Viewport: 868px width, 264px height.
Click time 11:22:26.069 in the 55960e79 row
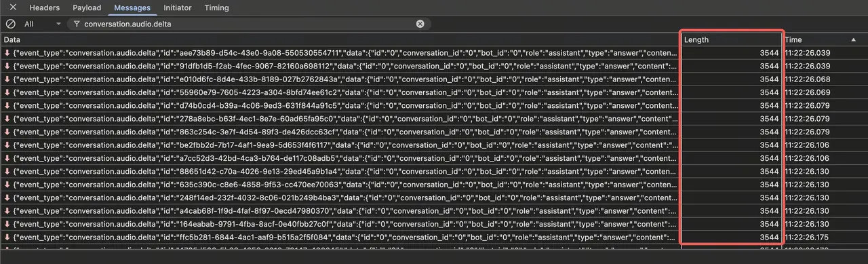click(808, 92)
